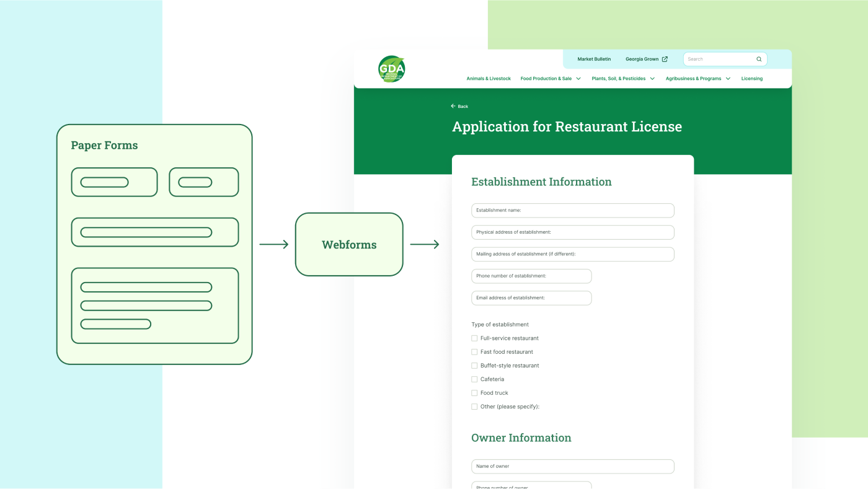Click the back arrow icon above the page title
This screenshot has width=868, height=489.
click(x=452, y=105)
